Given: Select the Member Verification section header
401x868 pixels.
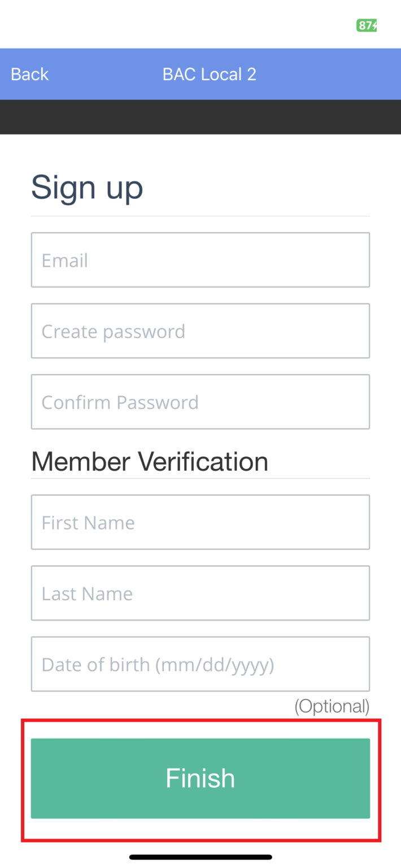Looking at the screenshot, I should [x=149, y=461].
